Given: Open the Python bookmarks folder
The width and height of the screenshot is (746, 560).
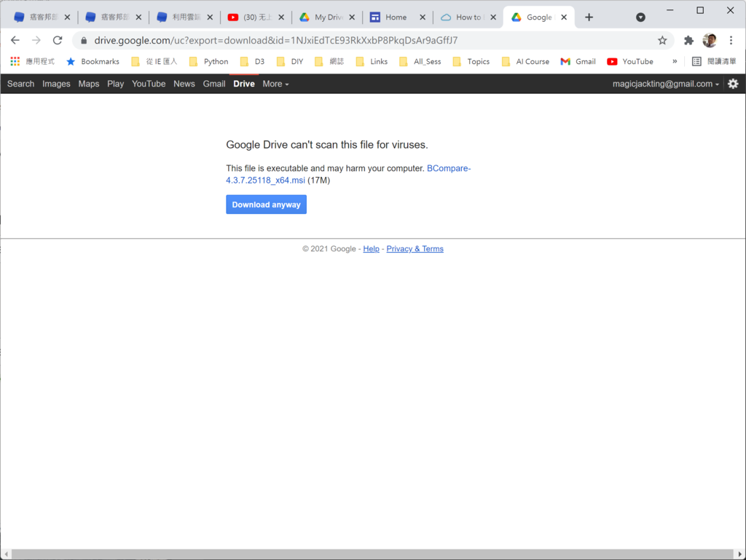Looking at the screenshot, I should point(209,61).
